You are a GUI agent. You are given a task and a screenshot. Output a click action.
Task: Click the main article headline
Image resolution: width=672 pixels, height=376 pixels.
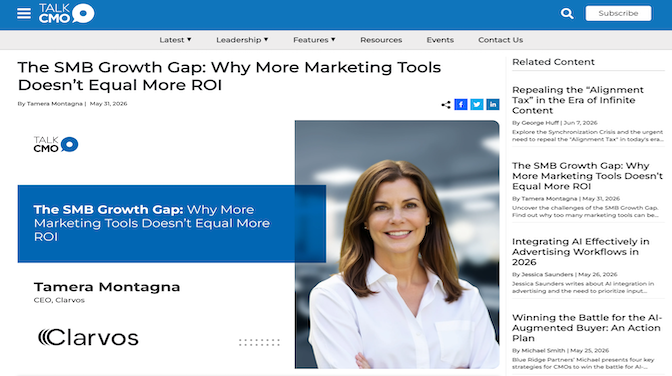tap(229, 76)
